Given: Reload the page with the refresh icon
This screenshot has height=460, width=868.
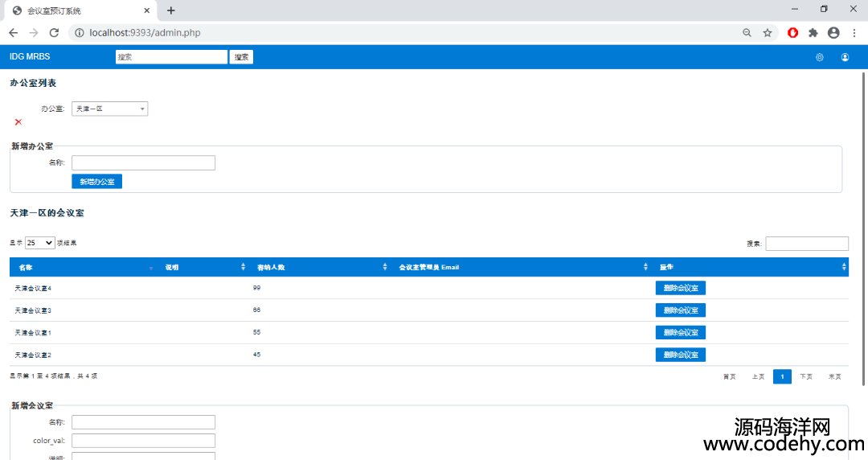Looking at the screenshot, I should tap(54, 33).
